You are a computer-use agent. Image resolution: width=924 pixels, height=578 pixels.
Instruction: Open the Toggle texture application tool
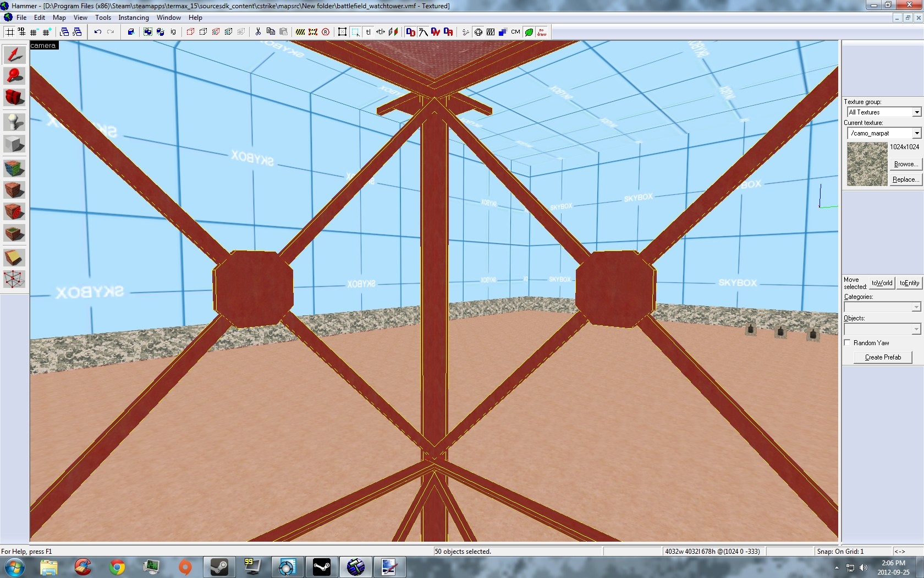pos(14,168)
